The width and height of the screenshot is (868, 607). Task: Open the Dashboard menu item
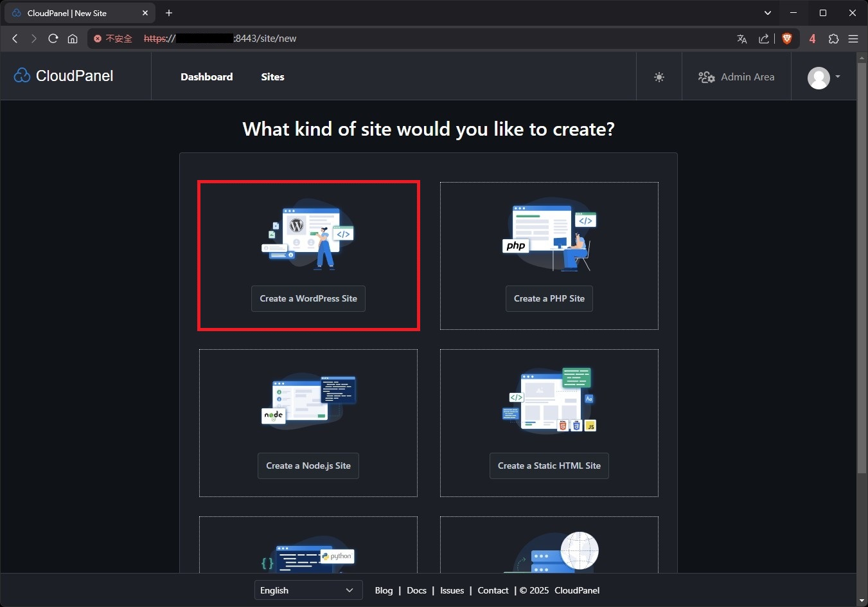coord(207,77)
